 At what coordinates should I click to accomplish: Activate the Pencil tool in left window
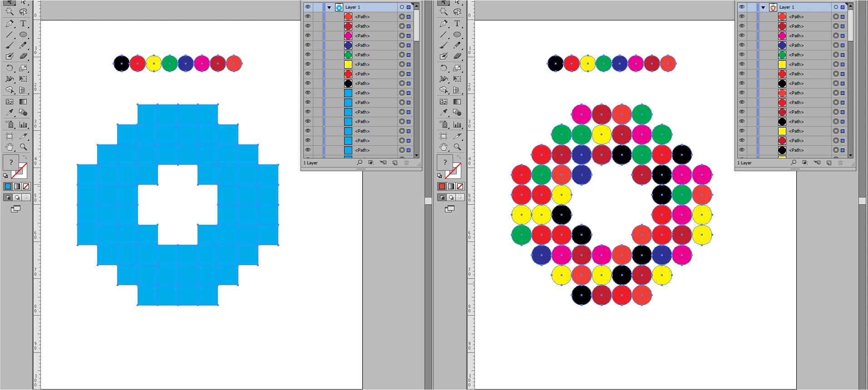point(23,45)
